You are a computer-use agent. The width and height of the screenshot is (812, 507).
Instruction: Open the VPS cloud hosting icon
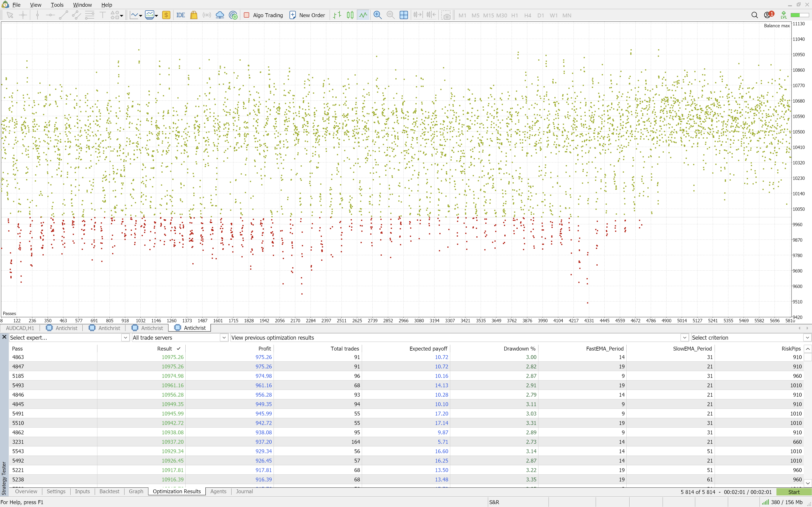[220, 15]
